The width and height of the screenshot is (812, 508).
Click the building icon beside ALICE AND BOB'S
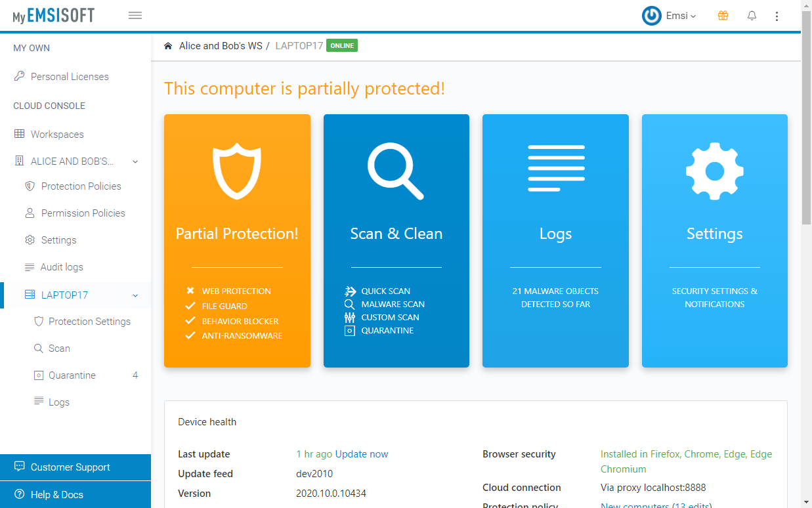pyautogui.click(x=18, y=161)
